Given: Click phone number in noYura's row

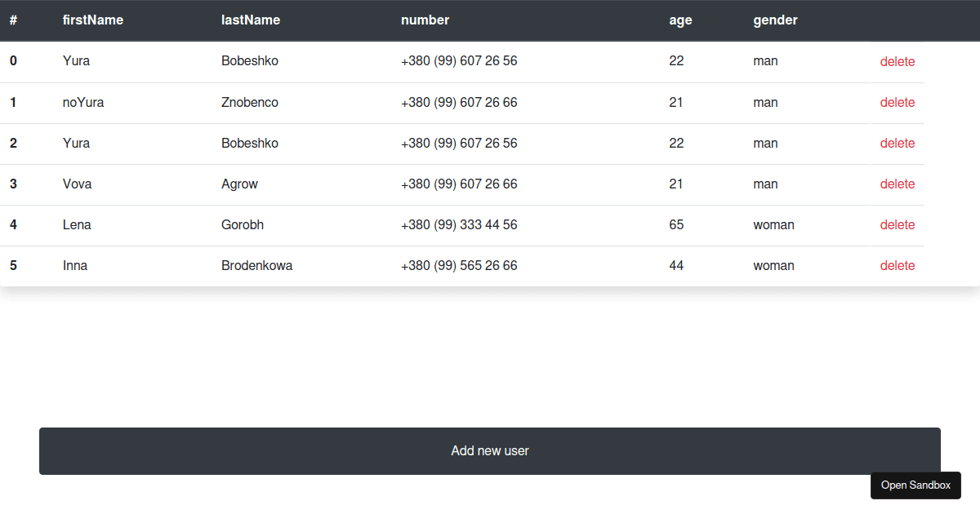Looking at the screenshot, I should click(459, 103).
